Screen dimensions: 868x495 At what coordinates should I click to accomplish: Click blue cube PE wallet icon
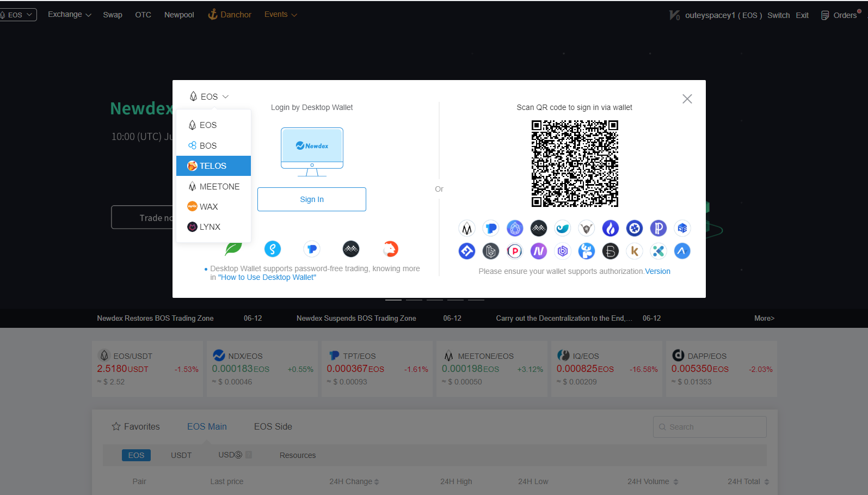(682, 228)
